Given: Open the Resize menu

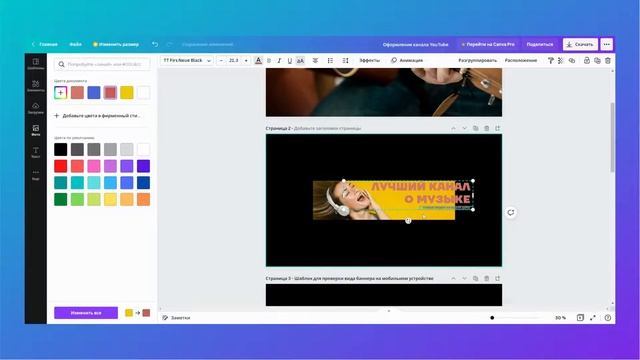Looking at the screenshot, I should click(x=116, y=44).
